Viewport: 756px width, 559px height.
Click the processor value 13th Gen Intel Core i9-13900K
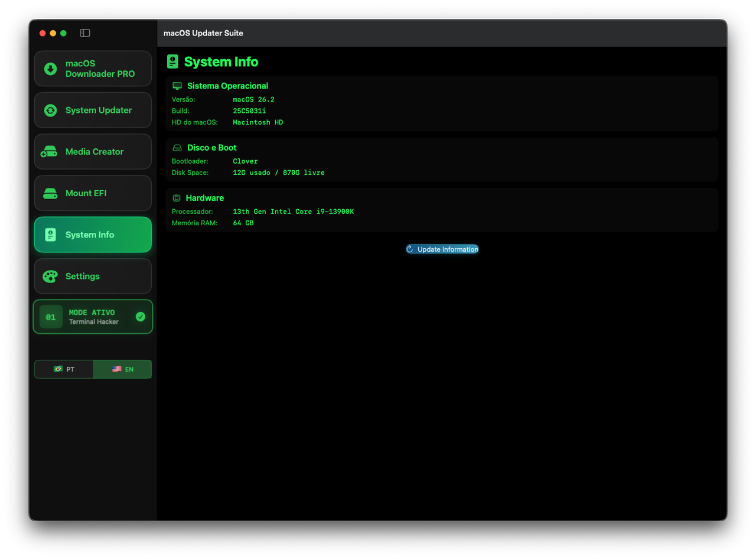(x=294, y=212)
